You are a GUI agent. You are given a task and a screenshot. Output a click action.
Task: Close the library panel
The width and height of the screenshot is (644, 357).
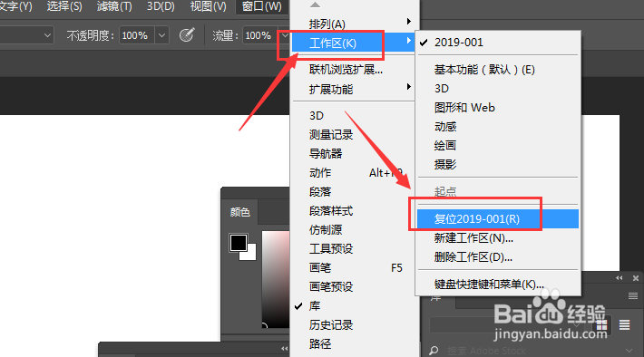[x=636, y=278]
